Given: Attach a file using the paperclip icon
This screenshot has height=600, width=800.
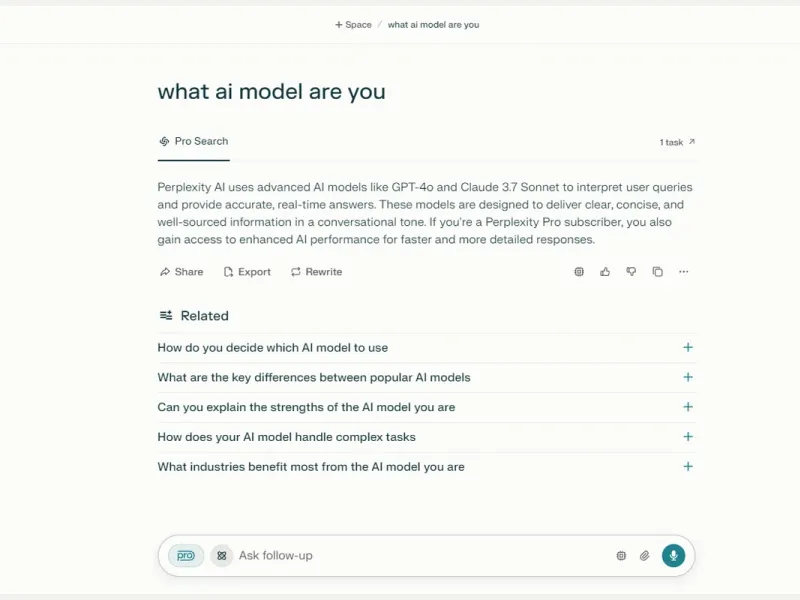Looking at the screenshot, I should point(645,556).
